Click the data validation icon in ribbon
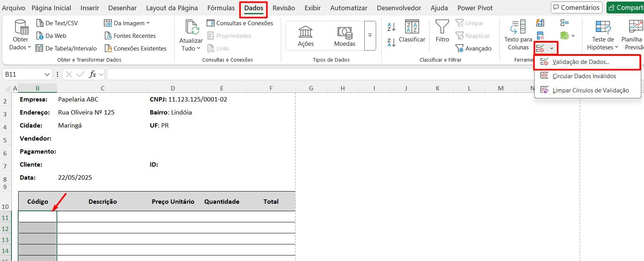The width and height of the screenshot is (644, 261). pyautogui.click(x=540, y=49)
